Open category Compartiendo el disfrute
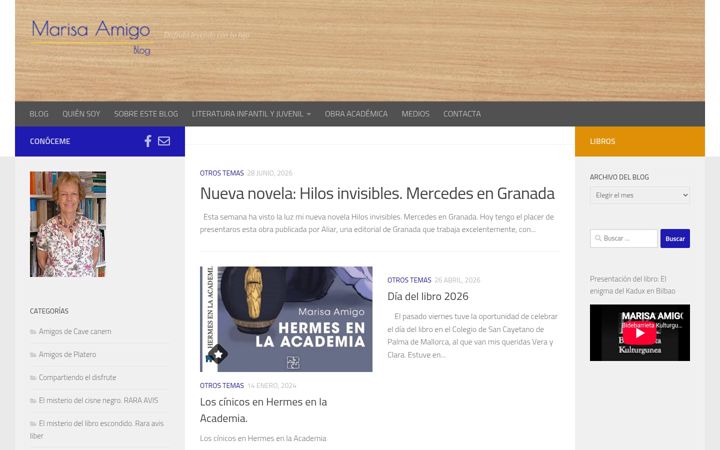Screen dimensions: 720x450 click(77, 377)
